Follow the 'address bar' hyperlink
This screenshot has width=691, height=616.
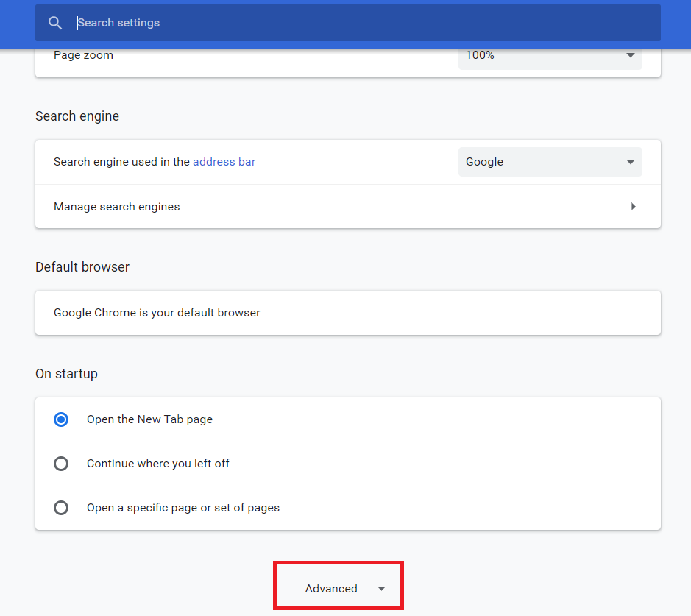click(x=224, y=162)
